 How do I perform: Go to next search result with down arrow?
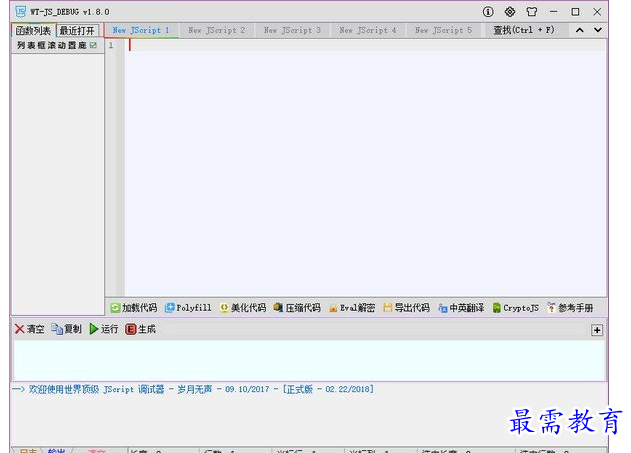pyautogui.click(x=598, y=30)
